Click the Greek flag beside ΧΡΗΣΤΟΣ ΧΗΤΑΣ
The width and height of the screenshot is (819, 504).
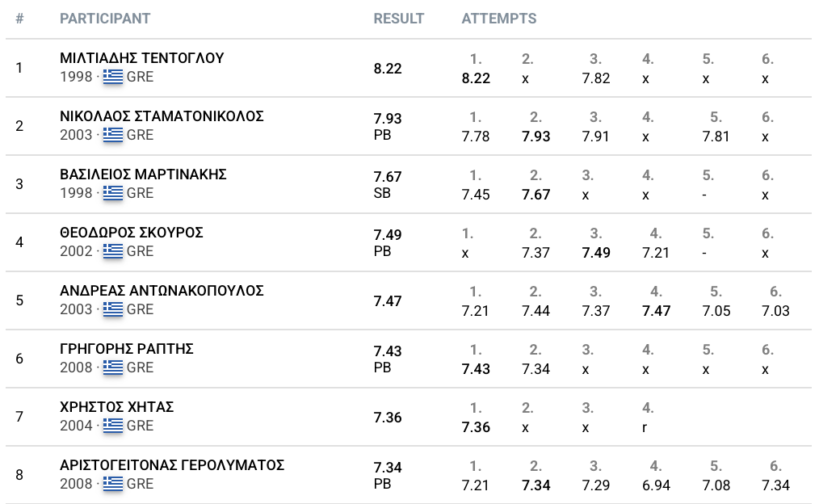(113, 426)
